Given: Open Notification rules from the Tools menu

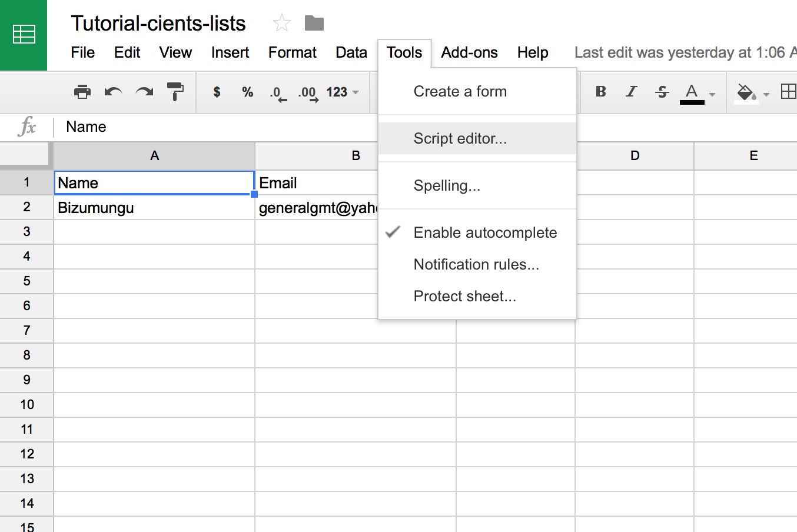Looking at the screenshot, I should pyautogui.click(x=477, y=264).
